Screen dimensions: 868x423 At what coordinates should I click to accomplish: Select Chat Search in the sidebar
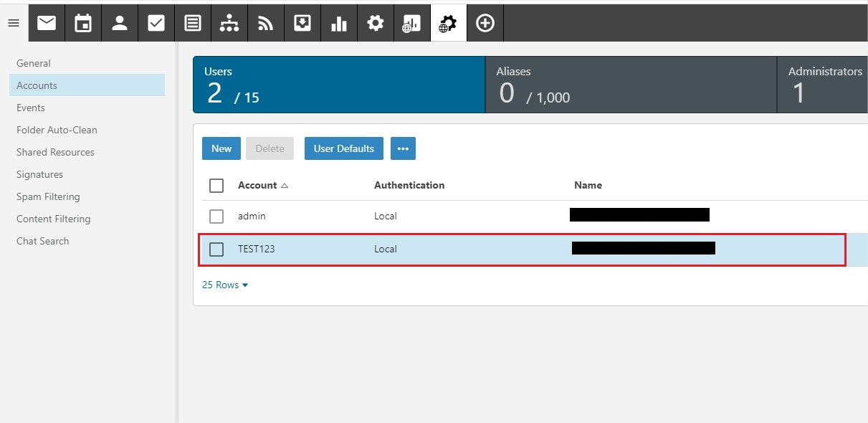click(42, 241)
